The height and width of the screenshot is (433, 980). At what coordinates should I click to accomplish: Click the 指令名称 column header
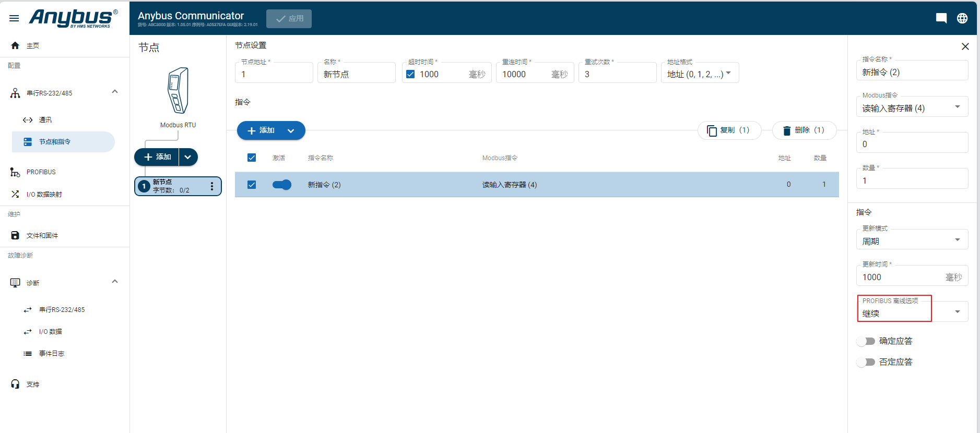tap(321, 158)
